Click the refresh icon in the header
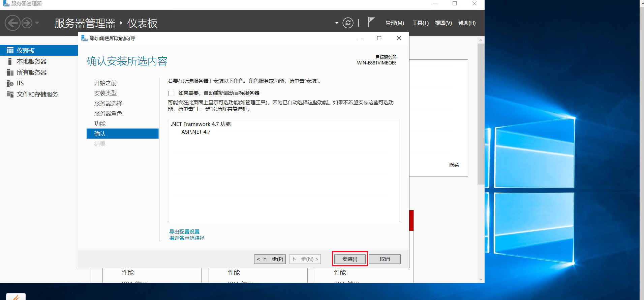 click(x=348, y=23)
